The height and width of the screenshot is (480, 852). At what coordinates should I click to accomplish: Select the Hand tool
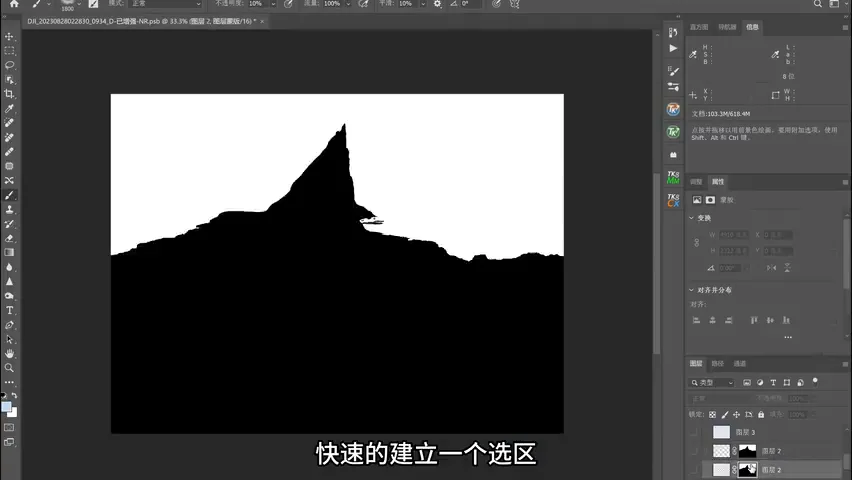(9, 353)
